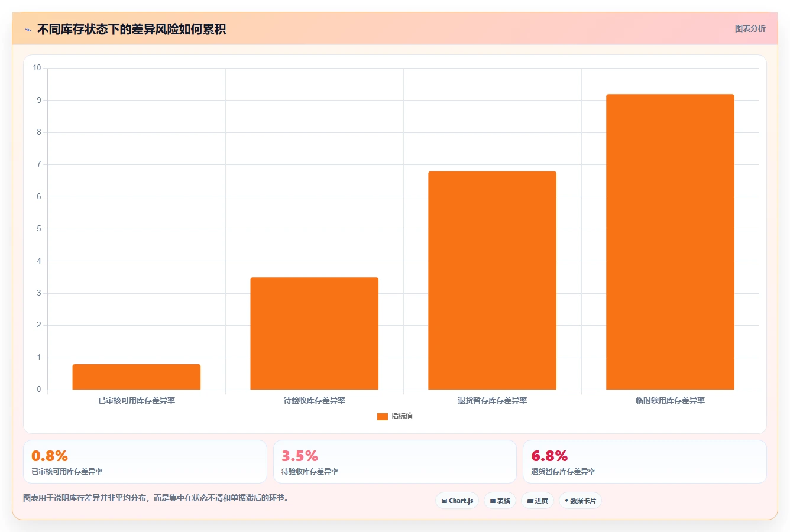Viewport: 790px width, 532px height.
Task: Click the 待验收库存差异率 bar
Action: click(315, 333)
